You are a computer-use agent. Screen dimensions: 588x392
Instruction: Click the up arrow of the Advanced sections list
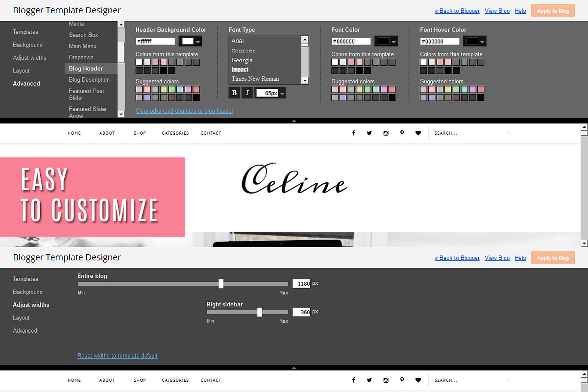pyautogui.click(x=121, y=24)
